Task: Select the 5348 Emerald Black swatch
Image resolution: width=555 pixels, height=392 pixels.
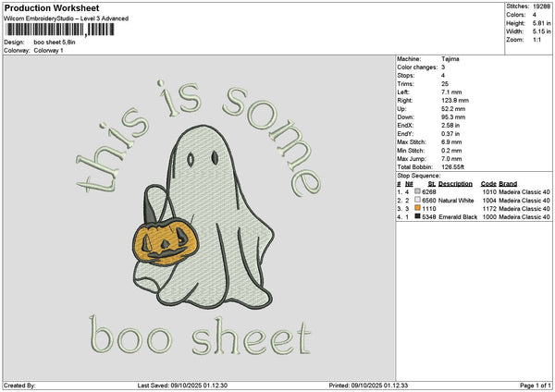Action: click(418, 216)
